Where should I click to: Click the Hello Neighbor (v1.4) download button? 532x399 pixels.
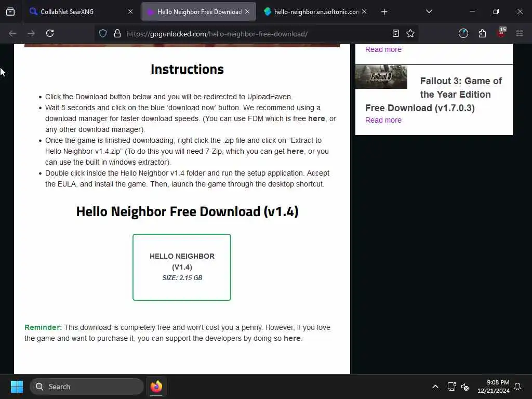(182, 267)
